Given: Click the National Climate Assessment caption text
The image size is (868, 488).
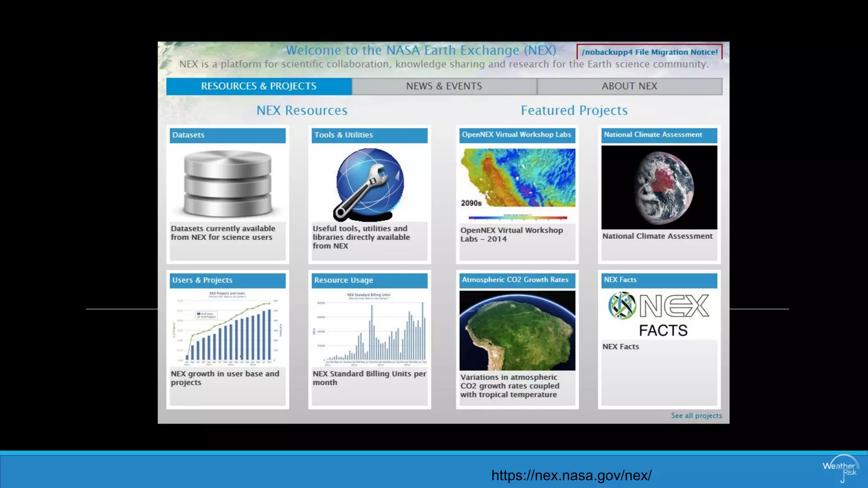Looking at the screenshot, I should tap(657, 236).
